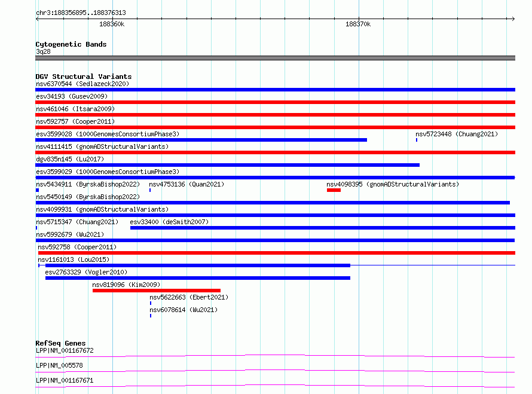Viewport: 532px width, 394px height.
Task: Select nsv5715347 (Chuang2021) label
Action: click(77, 222)
